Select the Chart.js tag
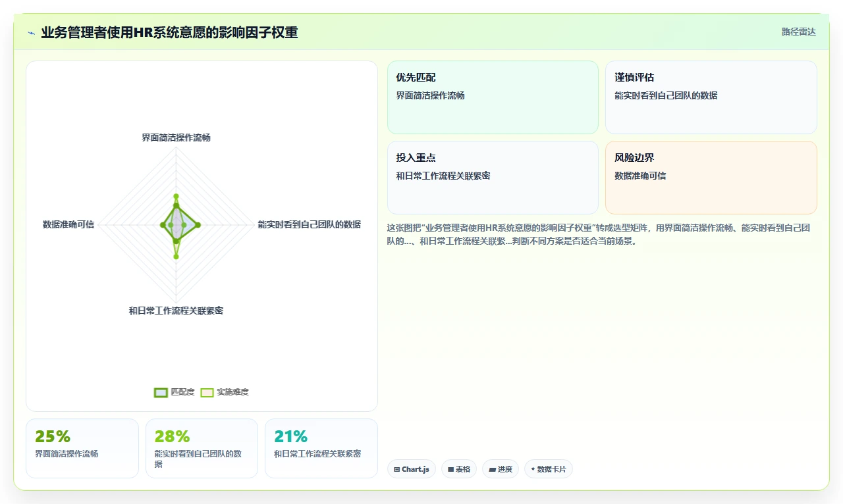Image resolution: width=843 pixels, height=504 pixels. pos(412,469)
